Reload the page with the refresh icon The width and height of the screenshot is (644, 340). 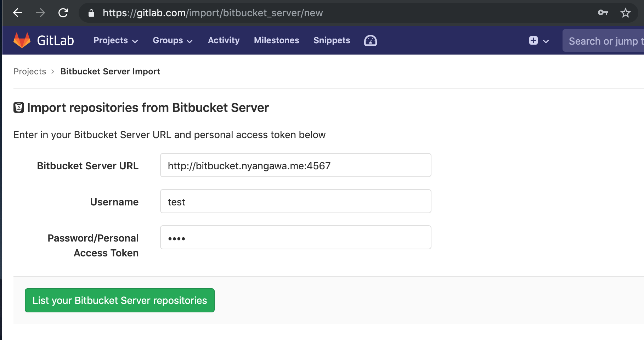point(63,13)
